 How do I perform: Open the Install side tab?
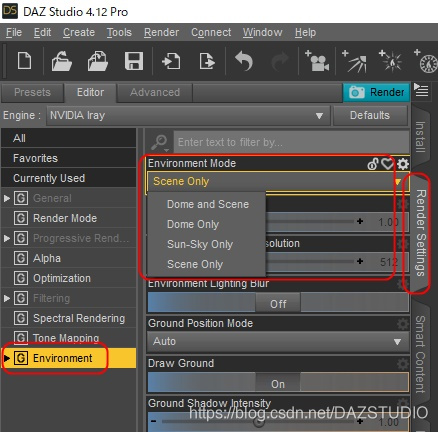coord(420,137)
